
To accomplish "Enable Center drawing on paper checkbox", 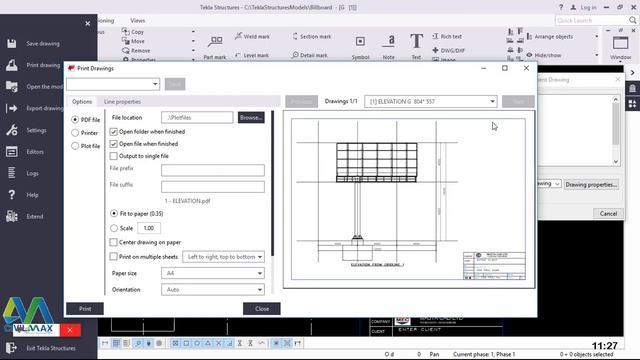I will click(113, 242).
